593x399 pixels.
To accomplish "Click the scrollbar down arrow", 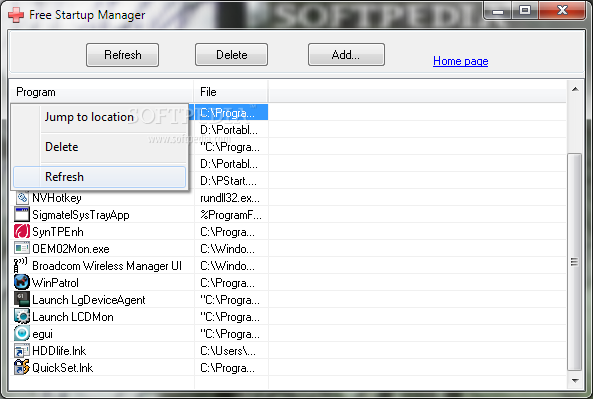I will [x=575, y=380].
